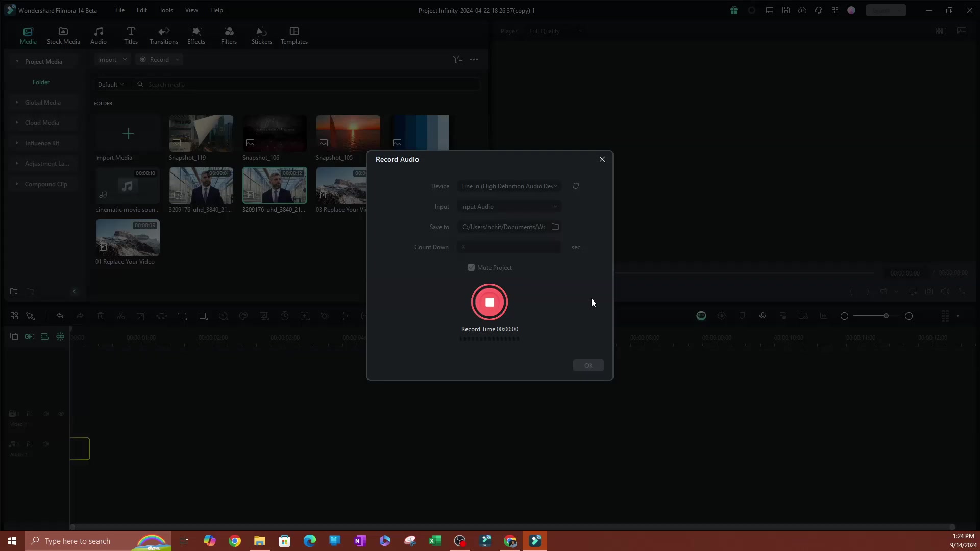Stop recording with the red stop button
Image resolution: width=980 pixels, height=551 pixels.
[489, 302]
